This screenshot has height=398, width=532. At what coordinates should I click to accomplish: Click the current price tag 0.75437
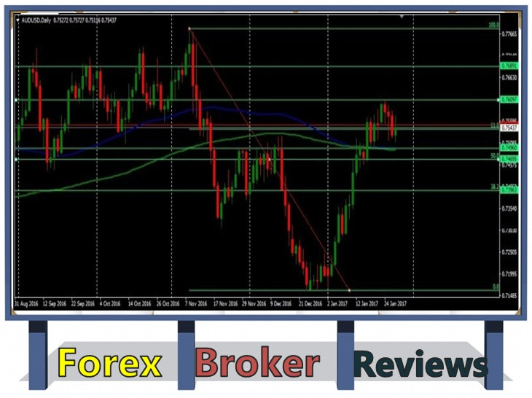509,128
